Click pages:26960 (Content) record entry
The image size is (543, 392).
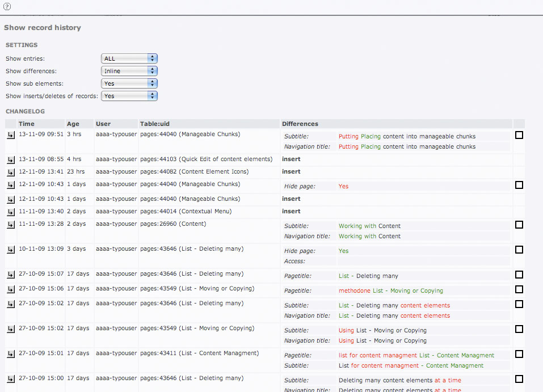[173, 224]
